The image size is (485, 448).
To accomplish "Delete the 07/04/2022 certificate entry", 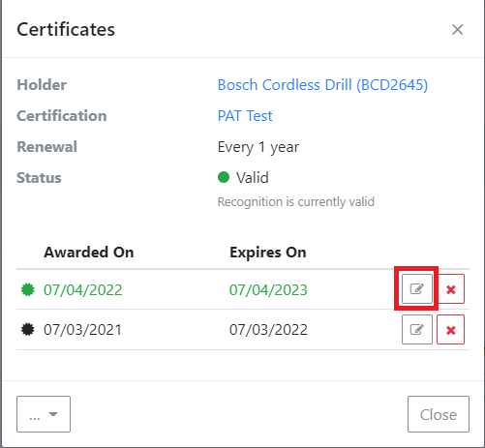I will (x=451, y=289).
